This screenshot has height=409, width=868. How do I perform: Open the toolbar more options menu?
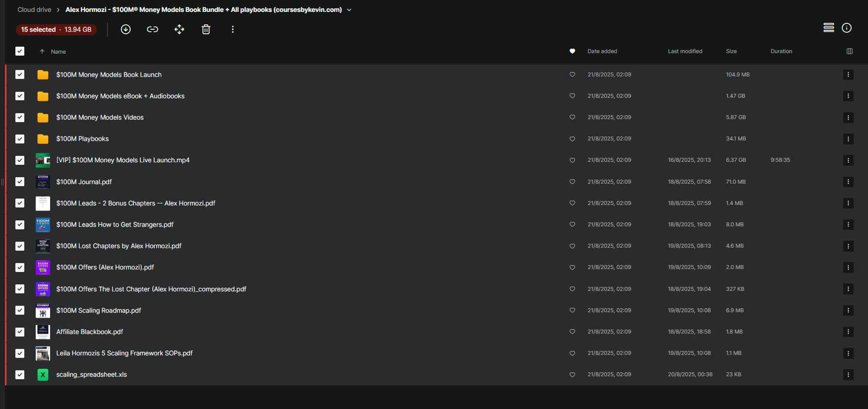pyautogui.click(x=233, y=29)
